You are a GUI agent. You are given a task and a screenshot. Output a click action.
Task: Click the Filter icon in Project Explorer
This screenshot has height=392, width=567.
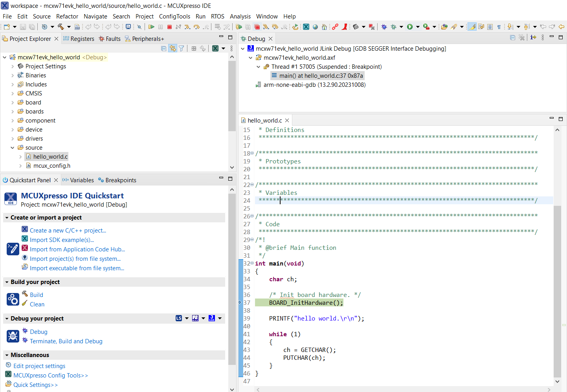(x=181, y=48)
